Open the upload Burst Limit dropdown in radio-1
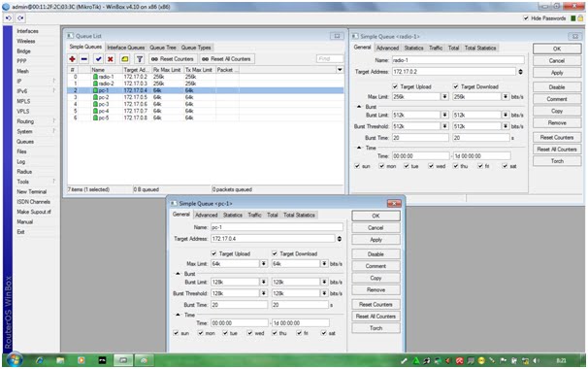588x369 pixels. [x=444, y=115]
